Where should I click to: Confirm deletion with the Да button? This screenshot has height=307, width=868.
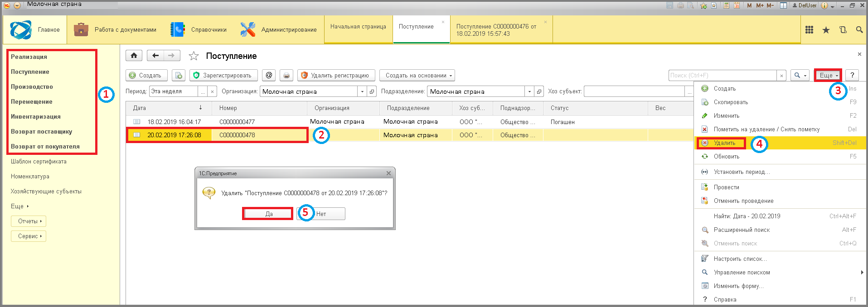pos(269,214)
